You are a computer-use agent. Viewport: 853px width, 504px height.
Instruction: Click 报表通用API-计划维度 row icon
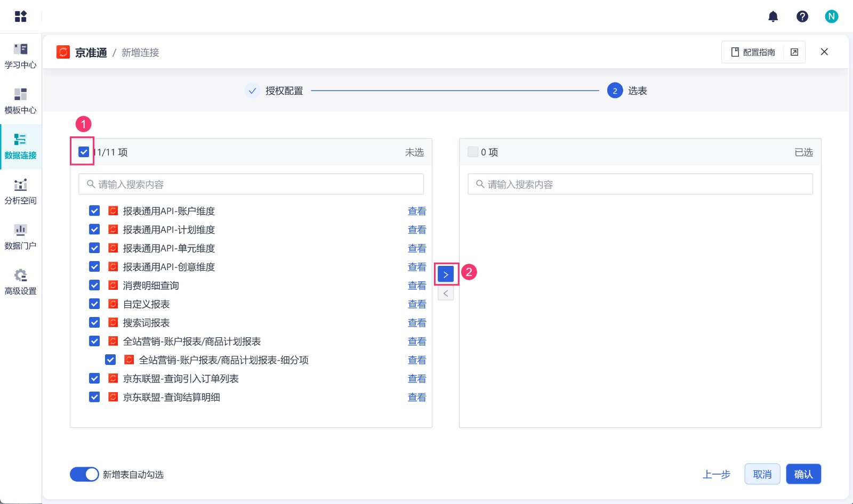click(x=113, y=229)
